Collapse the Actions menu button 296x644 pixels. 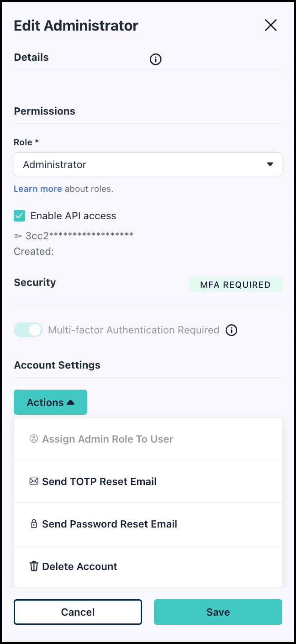coord(50,402)
